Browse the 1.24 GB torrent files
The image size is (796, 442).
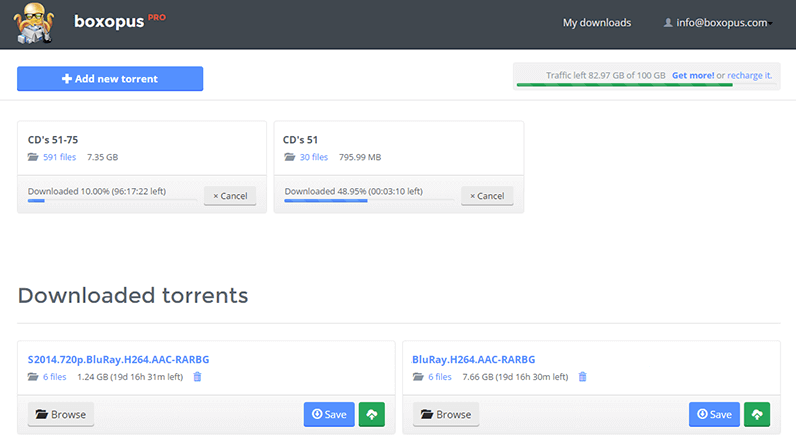[60, 415]
